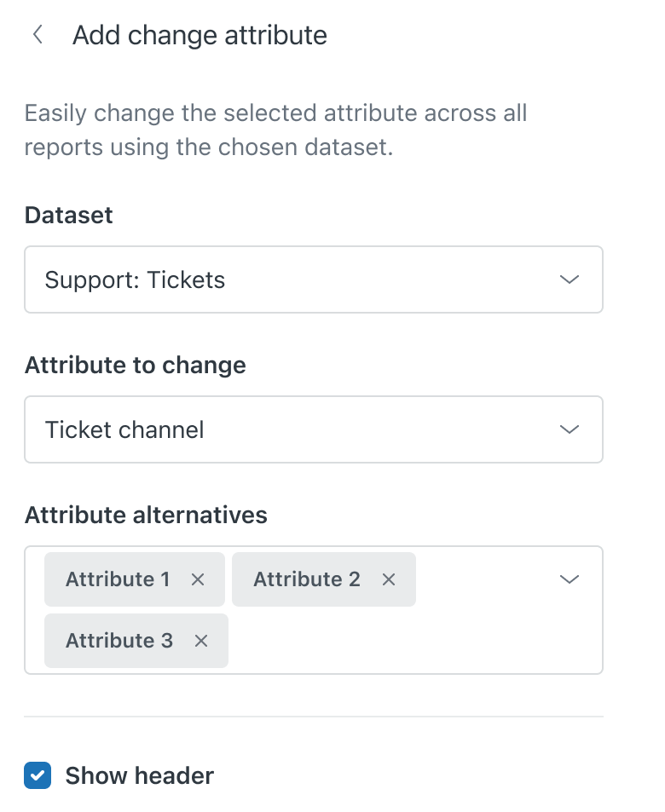Click the Dataset dropdown chevron arrow
Screen dimensions: 665x812
coord(569,279)
